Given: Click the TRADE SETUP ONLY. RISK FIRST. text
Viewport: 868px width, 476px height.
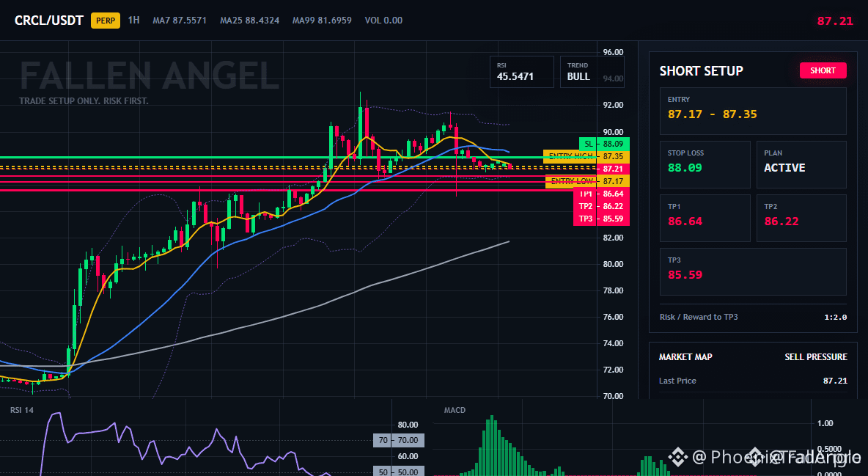Looking at the screenshot, I should pos(84,101).
